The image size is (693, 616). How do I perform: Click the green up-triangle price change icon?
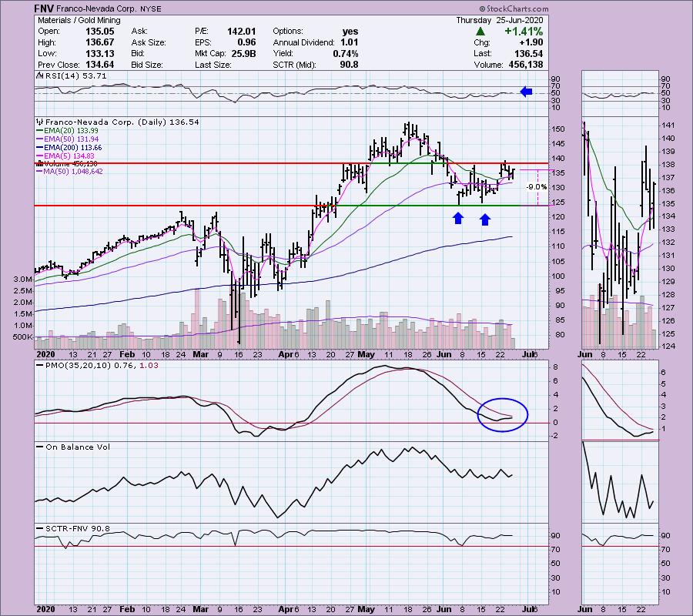pyautogui.click(x=480, y=32)
